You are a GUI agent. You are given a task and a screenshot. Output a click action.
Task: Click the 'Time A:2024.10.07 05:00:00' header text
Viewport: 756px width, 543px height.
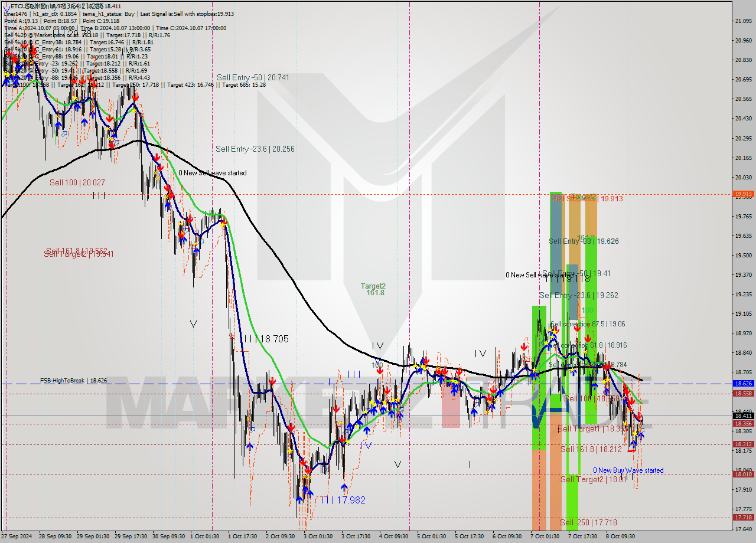(x=40, y=28)
